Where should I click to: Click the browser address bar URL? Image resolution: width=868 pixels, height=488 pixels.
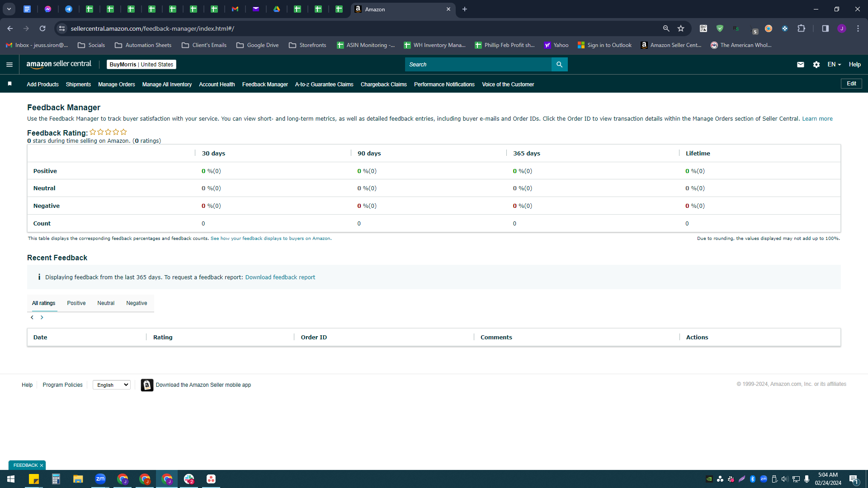pyautogui.click(x=152, y=28)
